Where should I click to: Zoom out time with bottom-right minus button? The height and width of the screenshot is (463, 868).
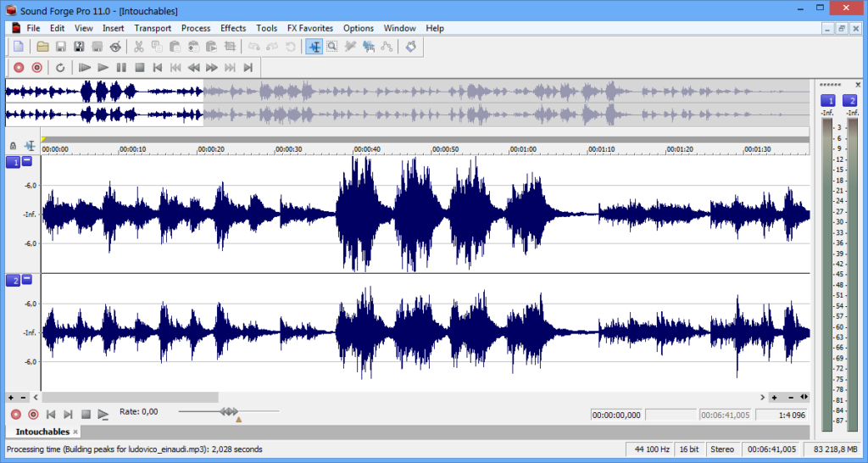click(791, 398)
